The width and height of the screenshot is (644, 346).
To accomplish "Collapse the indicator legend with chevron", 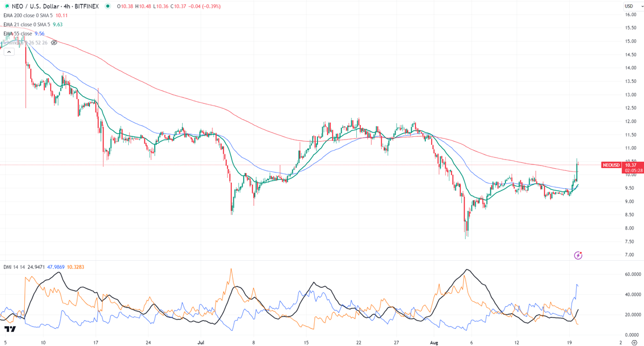I will [x=9, y=52].
